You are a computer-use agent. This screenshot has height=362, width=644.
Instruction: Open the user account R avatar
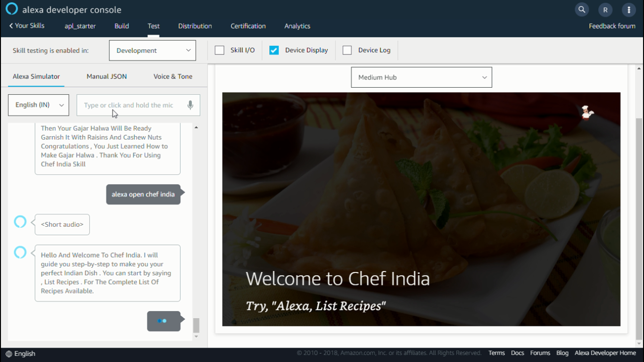(x=605, y=9)
